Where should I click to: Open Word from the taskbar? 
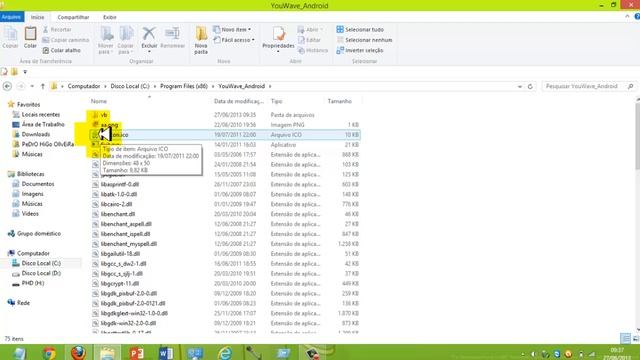click(x=166, y=353)
